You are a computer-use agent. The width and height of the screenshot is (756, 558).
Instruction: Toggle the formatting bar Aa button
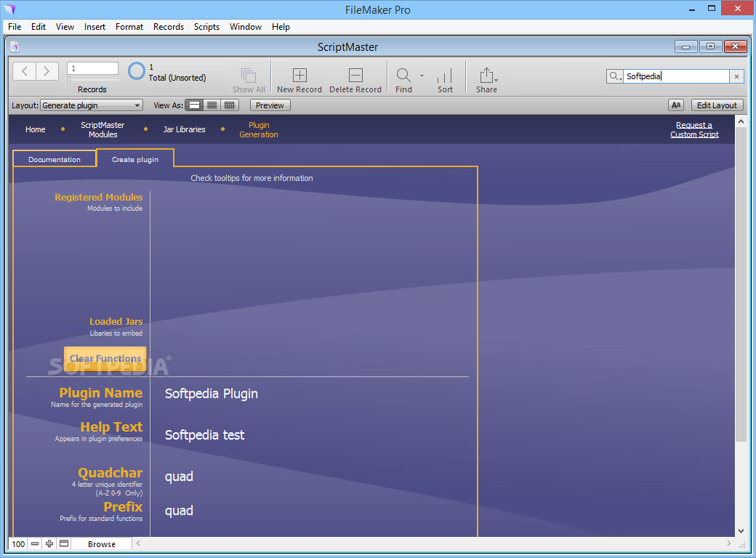(x=676, y=105)
